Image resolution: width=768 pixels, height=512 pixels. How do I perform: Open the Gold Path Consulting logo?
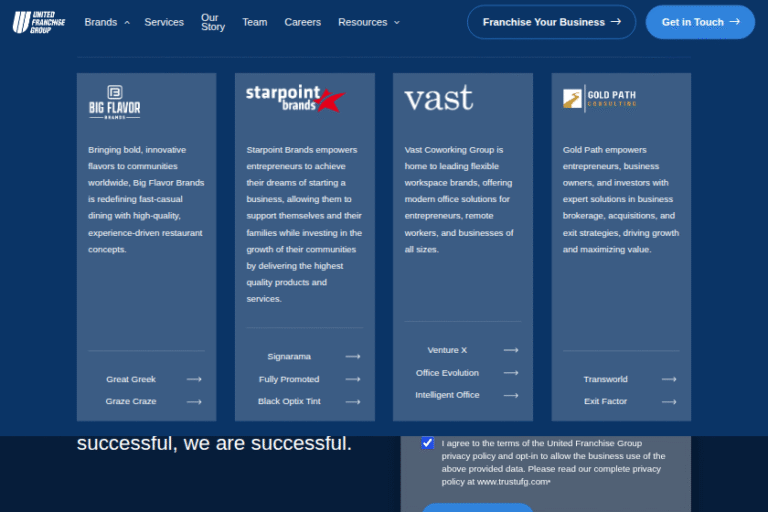(x=599, y=98)
